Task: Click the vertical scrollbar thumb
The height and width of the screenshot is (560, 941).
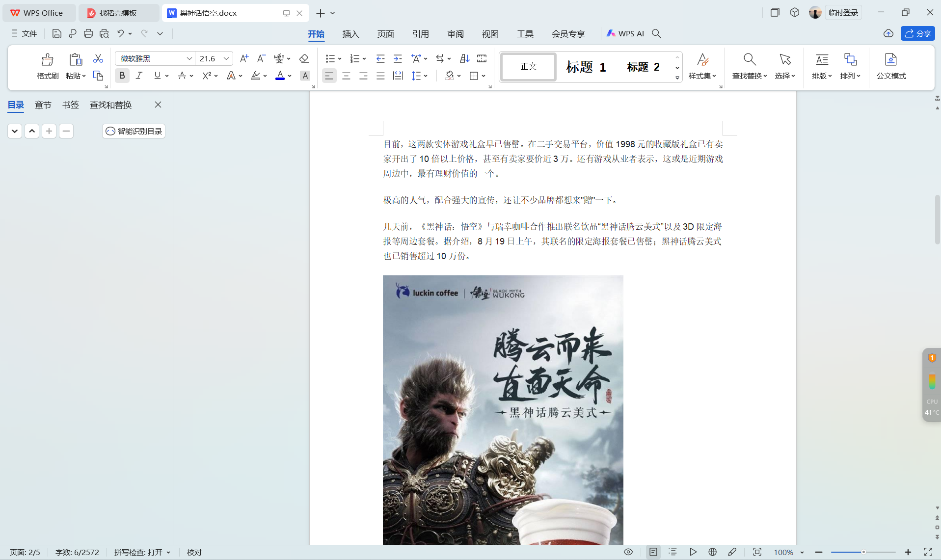Action: click(x=937, y=219)
